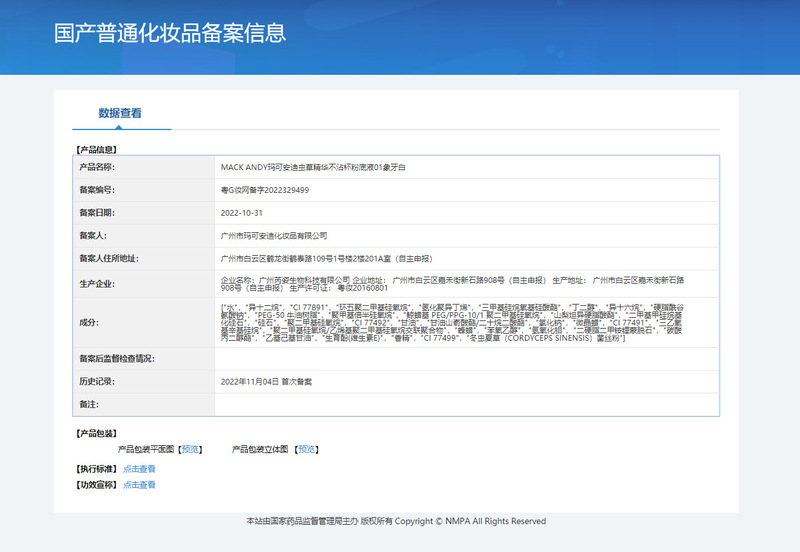Preview the 产品包装立体图 image link

point(307,449)
